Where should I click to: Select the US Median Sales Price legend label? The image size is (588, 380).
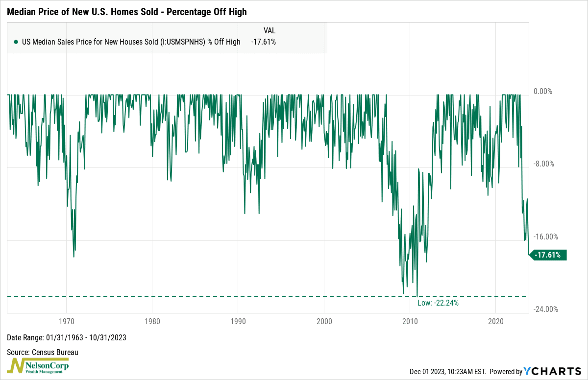tap(131, 42)
